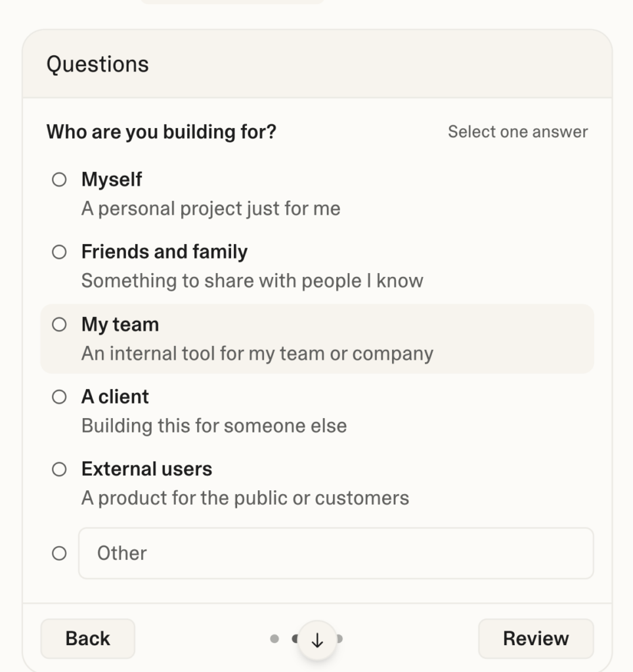Select the Other radio button
Screen dimensions: 633x672
pos(59,553)
